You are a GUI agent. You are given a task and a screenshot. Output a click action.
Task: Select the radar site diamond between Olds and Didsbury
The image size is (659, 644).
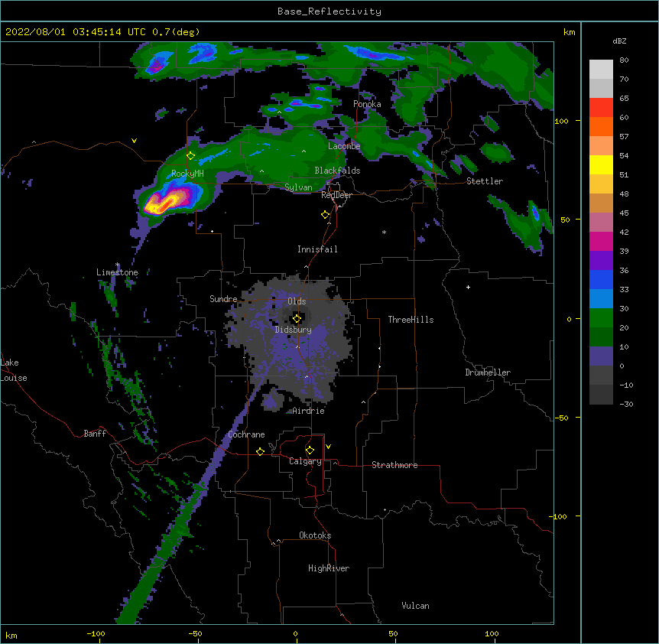tap(297, 318)
